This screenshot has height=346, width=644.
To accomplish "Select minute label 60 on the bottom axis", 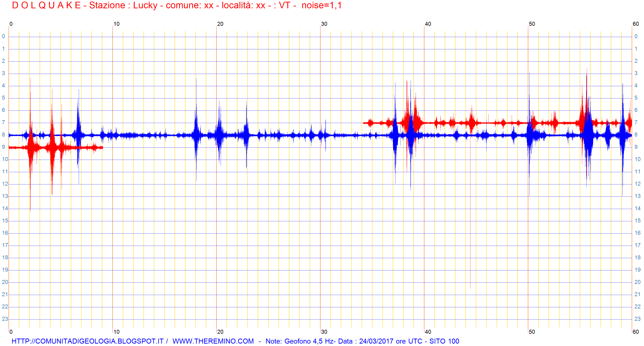I will click(x=636, y=332).
